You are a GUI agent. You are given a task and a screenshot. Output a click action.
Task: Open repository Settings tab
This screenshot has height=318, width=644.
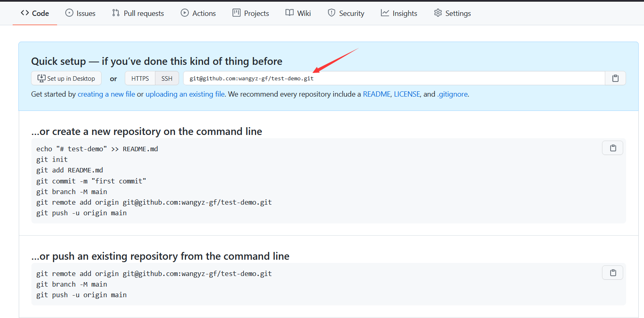point(452,13)
